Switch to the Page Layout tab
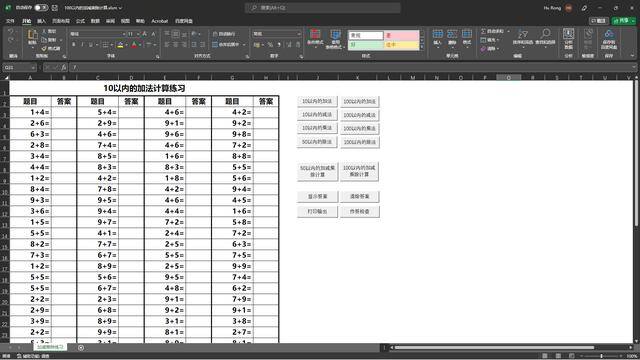Image resolution: width=640 pixels, height=360 pixels. pyautogui.click(x=61, y=21)
